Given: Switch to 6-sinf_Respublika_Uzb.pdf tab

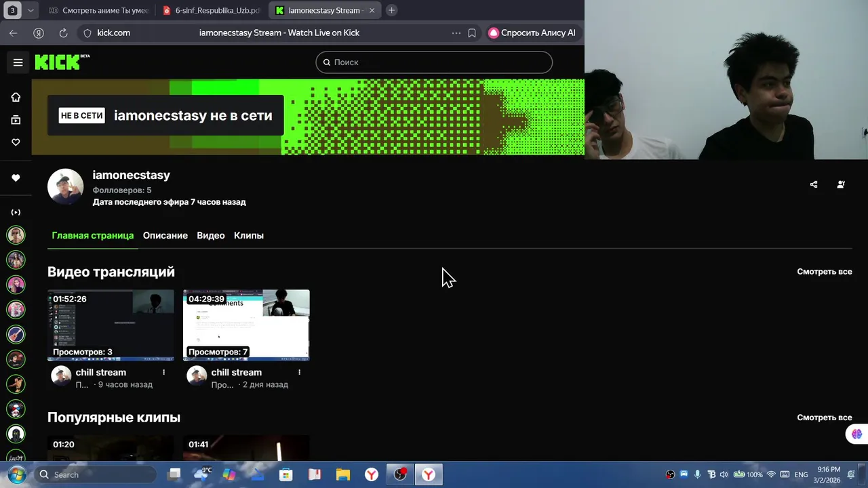Looking at the screenshot, I should (212, 10).
